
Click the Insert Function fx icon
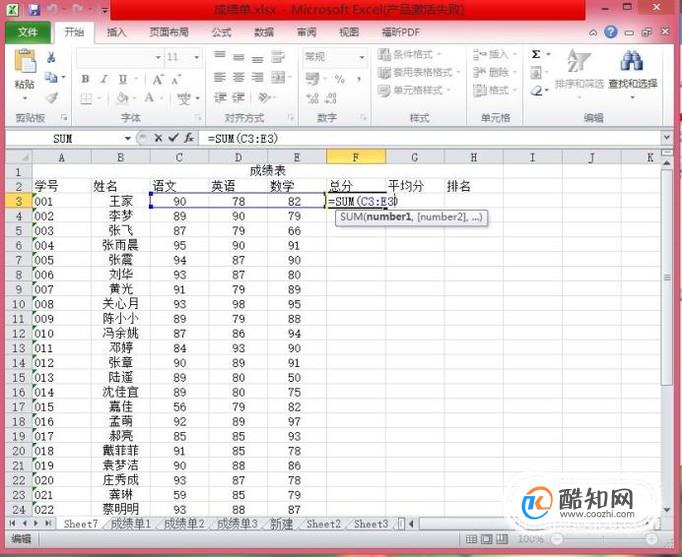189,138
